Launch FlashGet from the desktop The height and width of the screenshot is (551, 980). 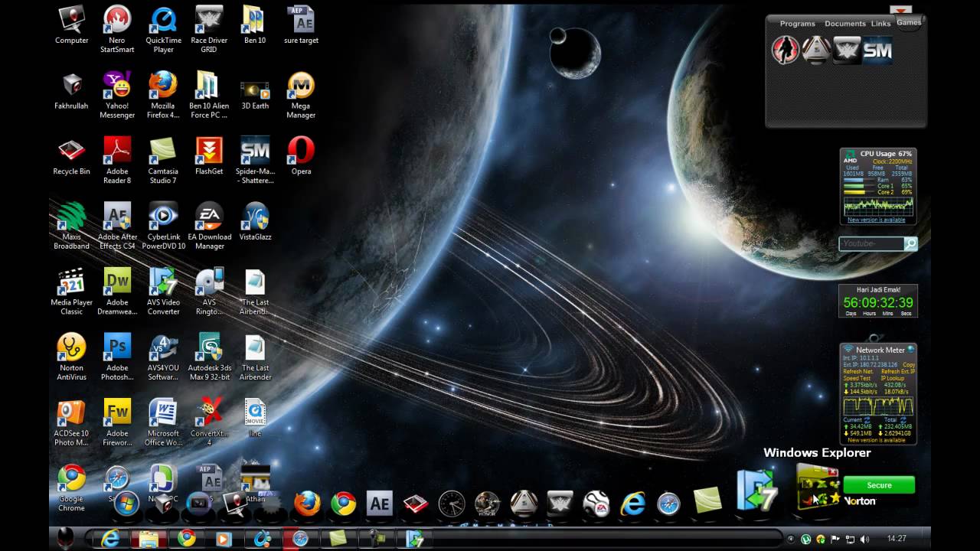point(209,157)
